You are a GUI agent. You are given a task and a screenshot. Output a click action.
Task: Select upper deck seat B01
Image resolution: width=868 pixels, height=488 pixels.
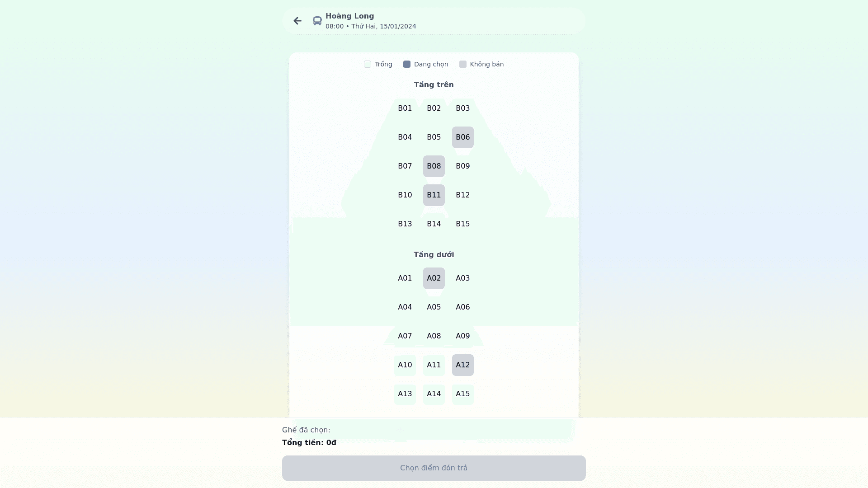(405, 108)
